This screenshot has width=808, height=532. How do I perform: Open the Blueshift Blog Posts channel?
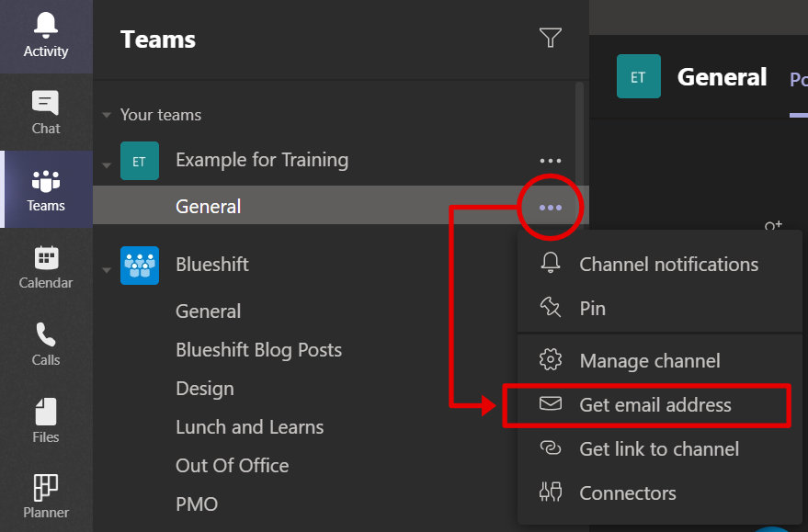click(x=258, y=350)
